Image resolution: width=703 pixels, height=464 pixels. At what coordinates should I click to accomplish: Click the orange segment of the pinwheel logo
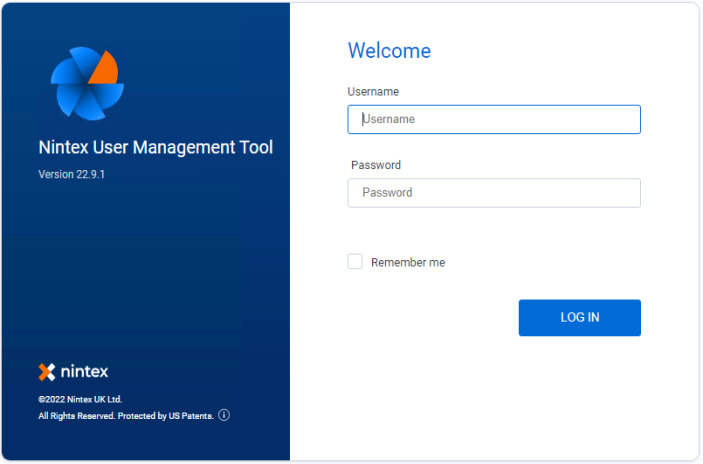[104, 68]
